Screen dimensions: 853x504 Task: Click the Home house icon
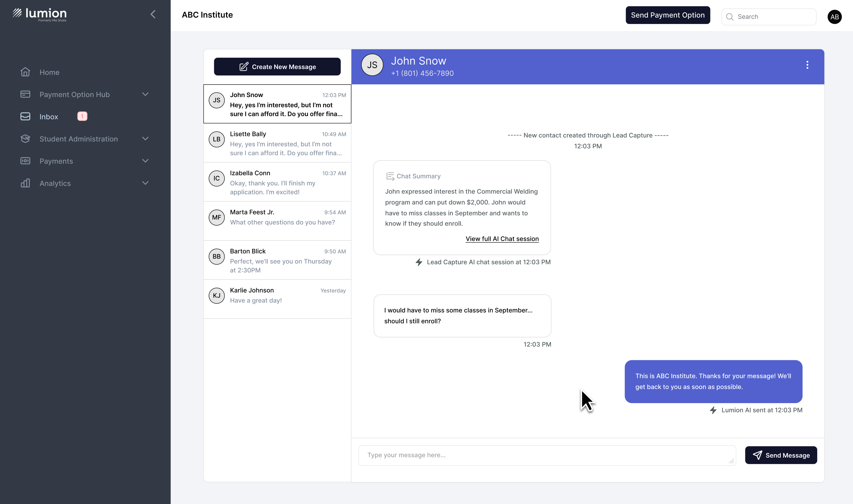(x=25, y=72)
